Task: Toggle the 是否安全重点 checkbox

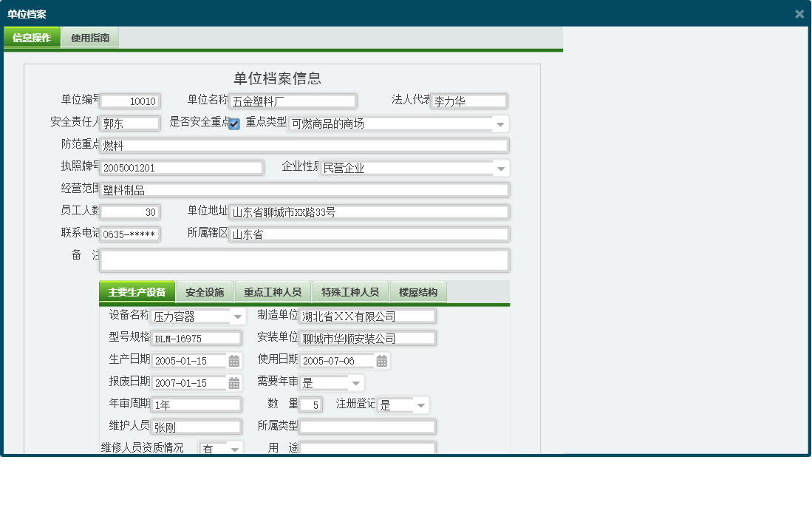Action: 233,124
